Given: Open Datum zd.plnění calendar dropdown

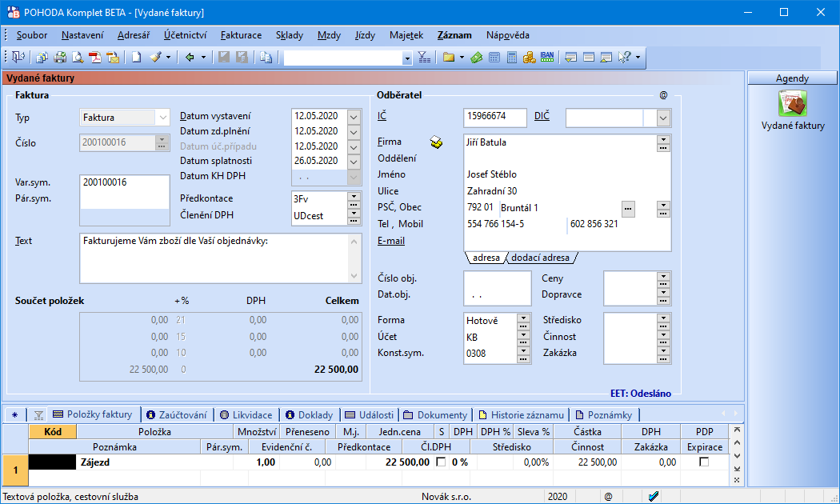Looking at the screenshot, I should (x=354, y=131).
